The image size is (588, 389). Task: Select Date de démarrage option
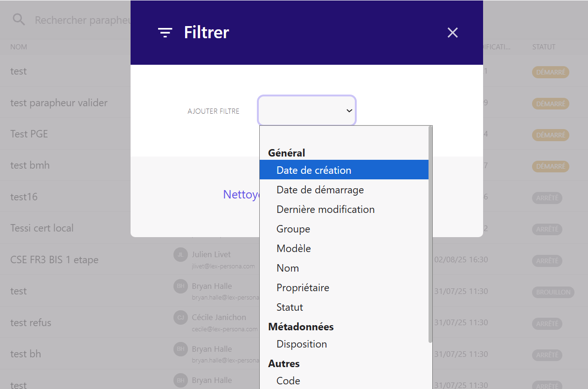[x=320, y=190]
